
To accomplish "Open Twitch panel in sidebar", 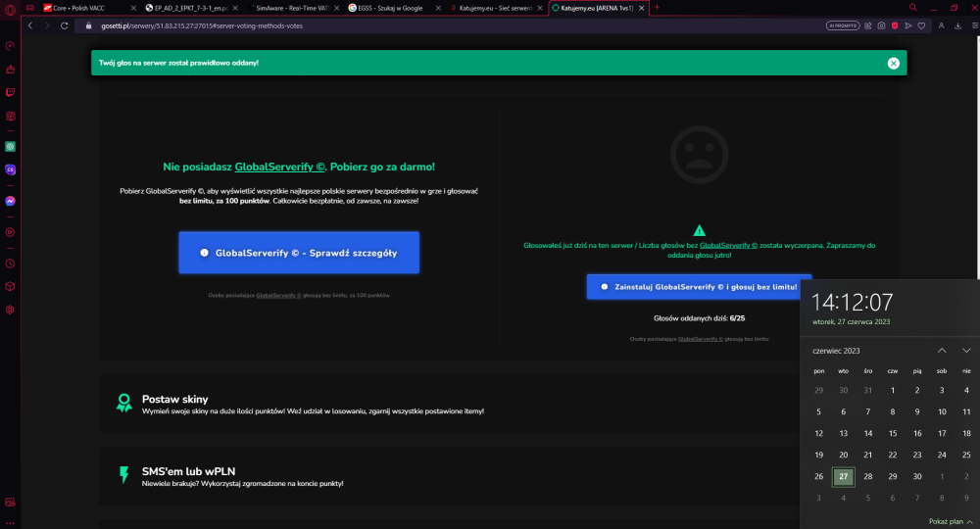I will [10, 92].
